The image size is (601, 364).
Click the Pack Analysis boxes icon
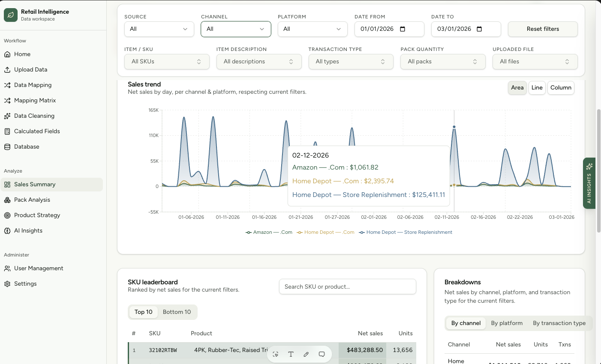(x=7, y=200)
